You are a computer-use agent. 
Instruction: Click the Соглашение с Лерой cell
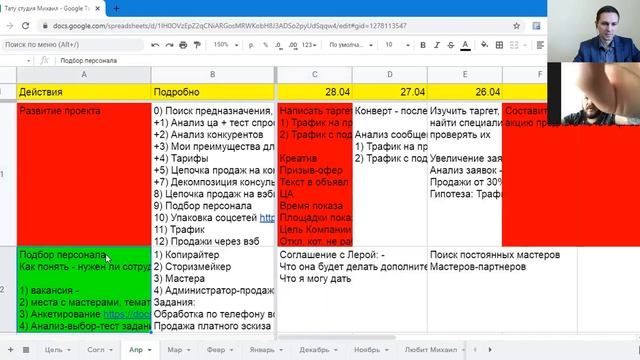pos(352,290)
